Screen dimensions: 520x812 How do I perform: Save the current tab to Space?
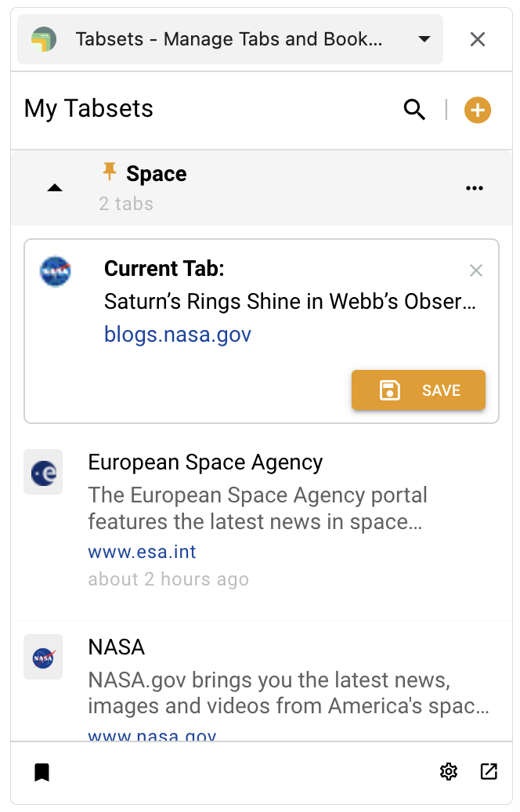[419, 390]
